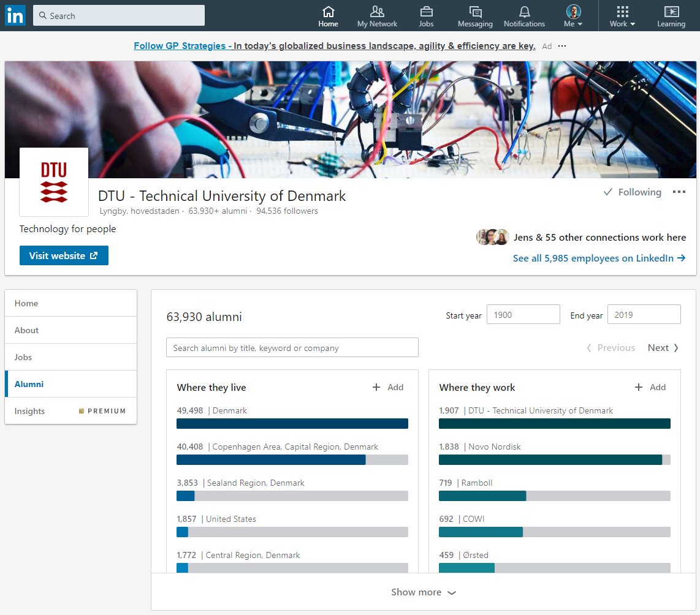Click Search alumni by title field
700x615 pixels.
pos(292,347)
